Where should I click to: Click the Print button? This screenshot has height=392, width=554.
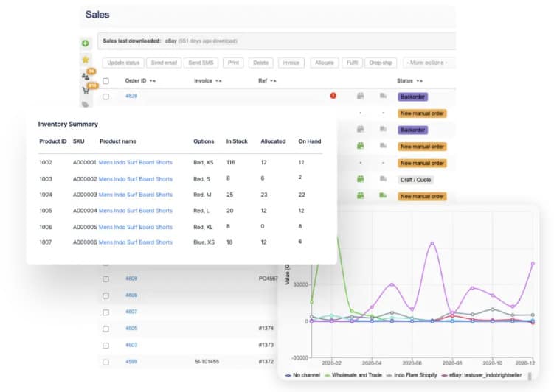[x=233, y=63]
